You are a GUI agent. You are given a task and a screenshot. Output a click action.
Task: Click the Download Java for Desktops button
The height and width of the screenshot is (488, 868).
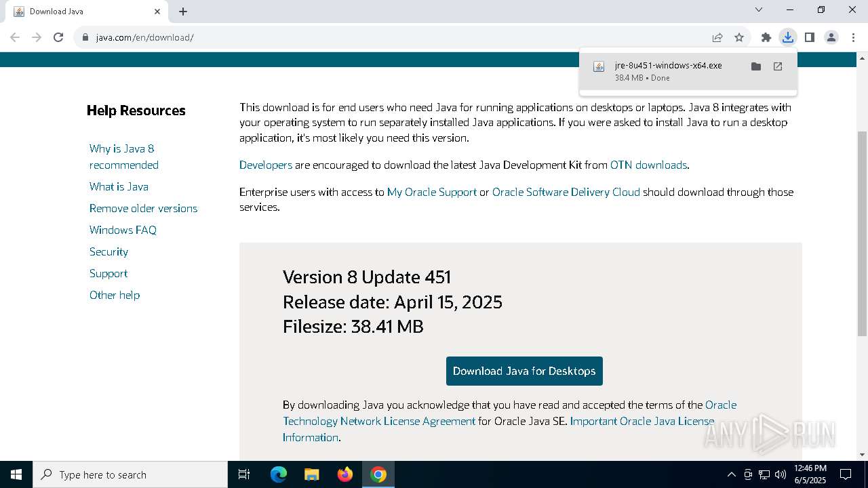pos(524,371)
